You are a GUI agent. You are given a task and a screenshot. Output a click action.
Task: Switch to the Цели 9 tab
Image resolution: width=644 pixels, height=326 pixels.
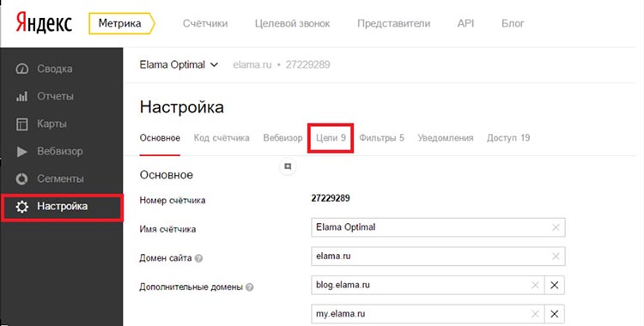click(331, 138)
